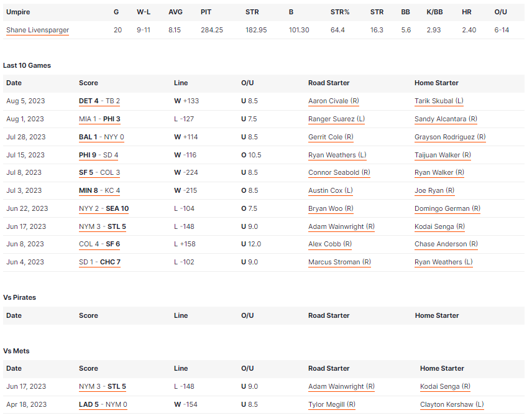Select the U 12.0 over/under value
This screenshot has width=532, height=418.
(x=251, y=244)
